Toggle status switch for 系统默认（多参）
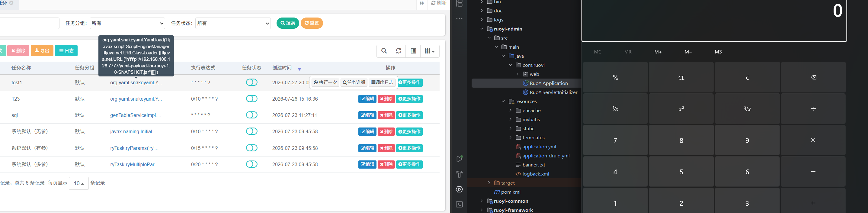 tap(252, 164)
